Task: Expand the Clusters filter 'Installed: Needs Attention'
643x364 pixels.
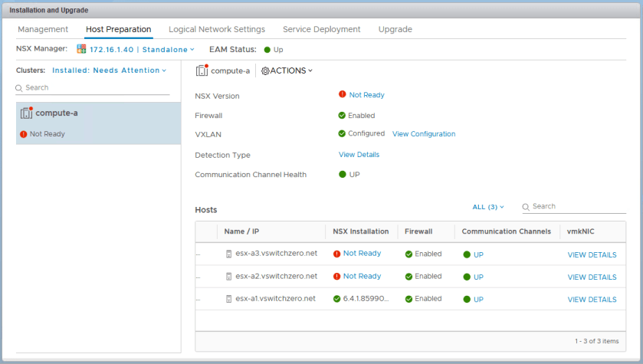Action: [109, 71]
